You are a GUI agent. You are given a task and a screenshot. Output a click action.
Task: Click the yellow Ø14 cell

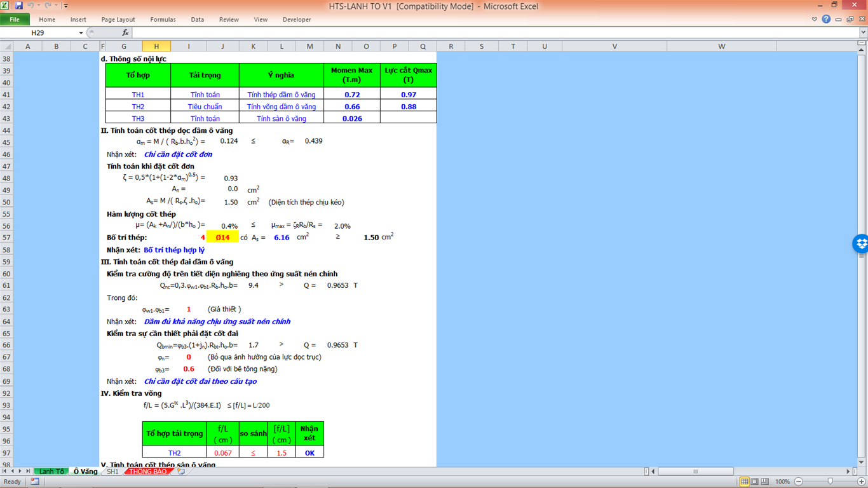coord(222,238)
